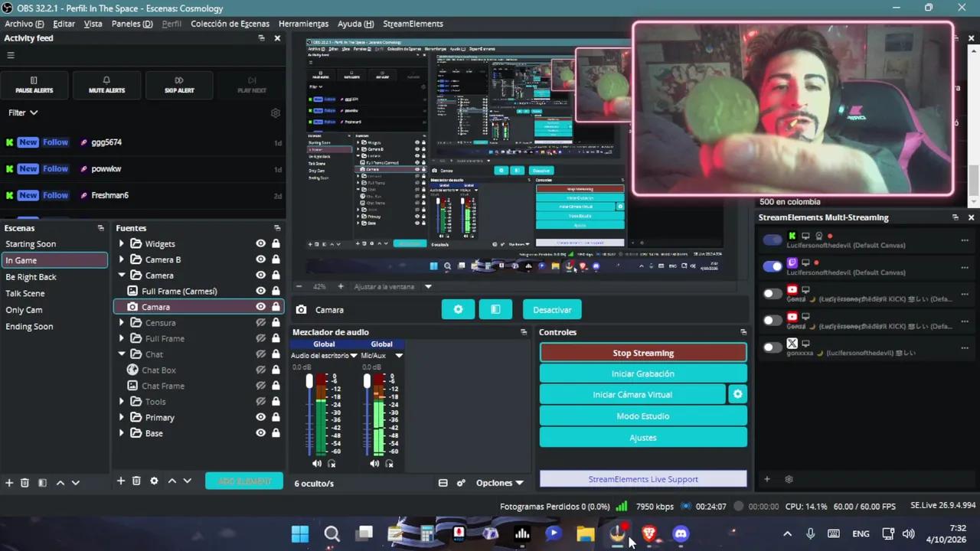The image size is (980, 551).
Task: Open Camara filters button beside Desactivar
Action: point(495,310)
